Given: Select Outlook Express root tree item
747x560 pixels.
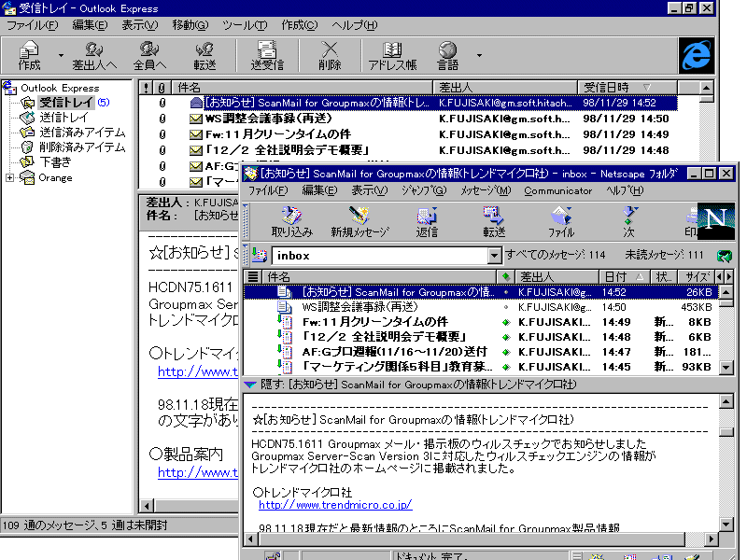Looking at the screenshot, I should 60,88.
